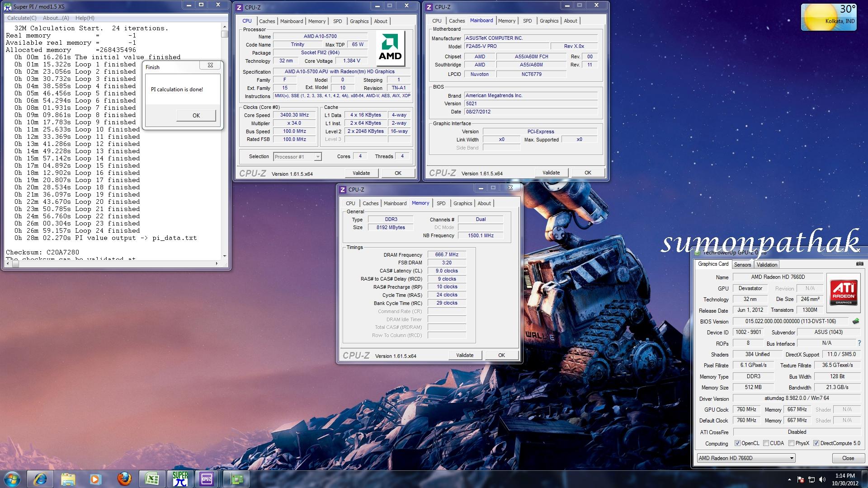Switch to GPU-Z graphics card taskbar icon
The image size is (868, 488).
pyautogui.click(x=236, y=479)
